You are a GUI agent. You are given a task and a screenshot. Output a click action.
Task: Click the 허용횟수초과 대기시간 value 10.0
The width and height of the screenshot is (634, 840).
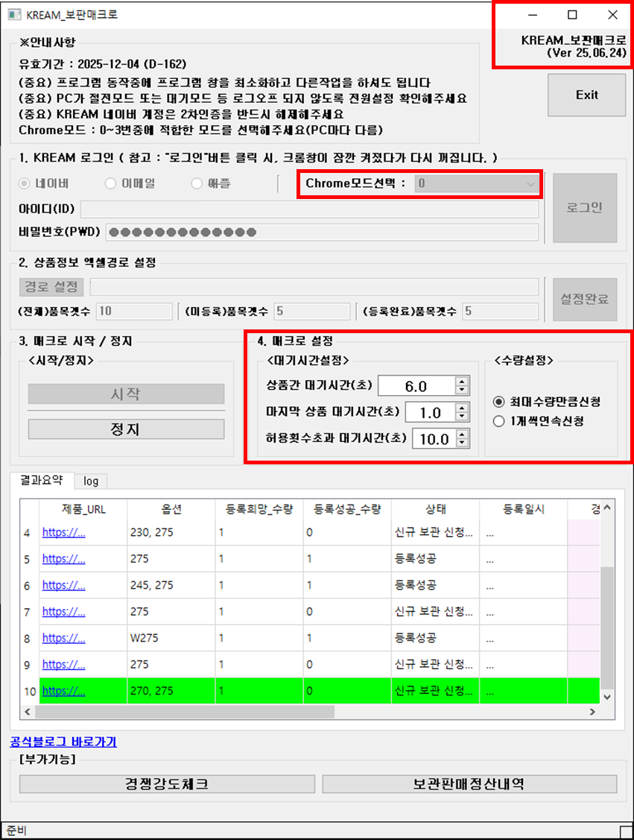pyautogui.click(x=434, y=439)
